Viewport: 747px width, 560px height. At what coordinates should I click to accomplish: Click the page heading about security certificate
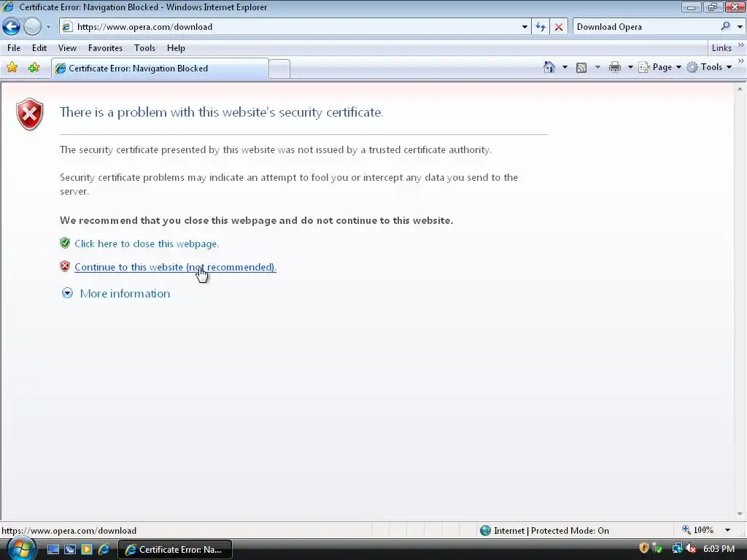(222, 112)
